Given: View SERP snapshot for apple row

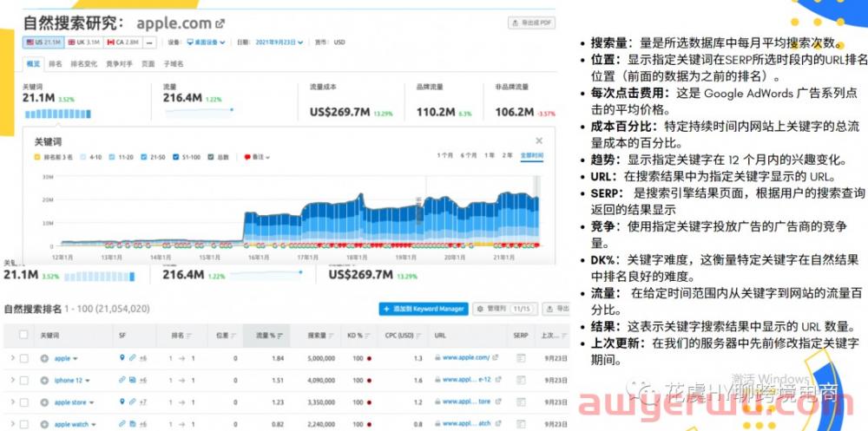Looking at the screenshot, I should 520,358.
